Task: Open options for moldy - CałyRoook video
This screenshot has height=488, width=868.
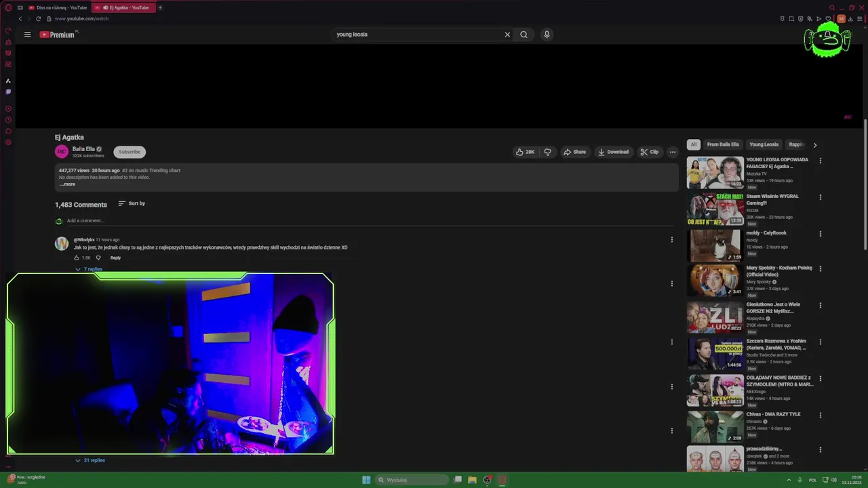Action: click(821, 235)
